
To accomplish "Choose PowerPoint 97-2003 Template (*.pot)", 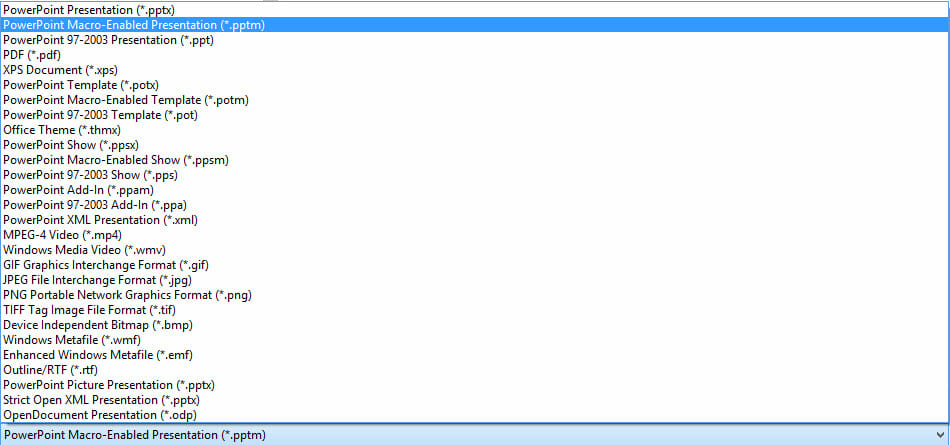I will pyautogui.click(x=474, y=115).
